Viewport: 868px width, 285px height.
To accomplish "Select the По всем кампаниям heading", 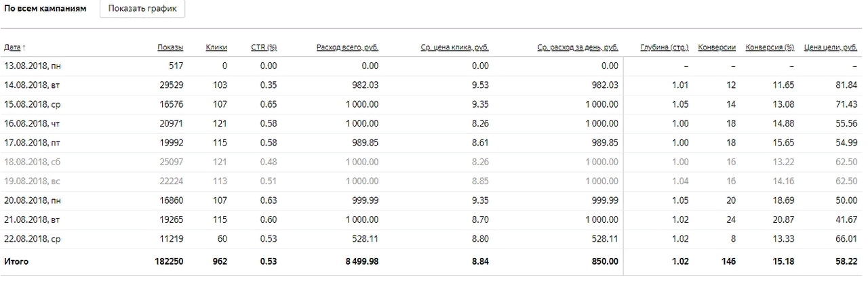I will pos(45,9).
